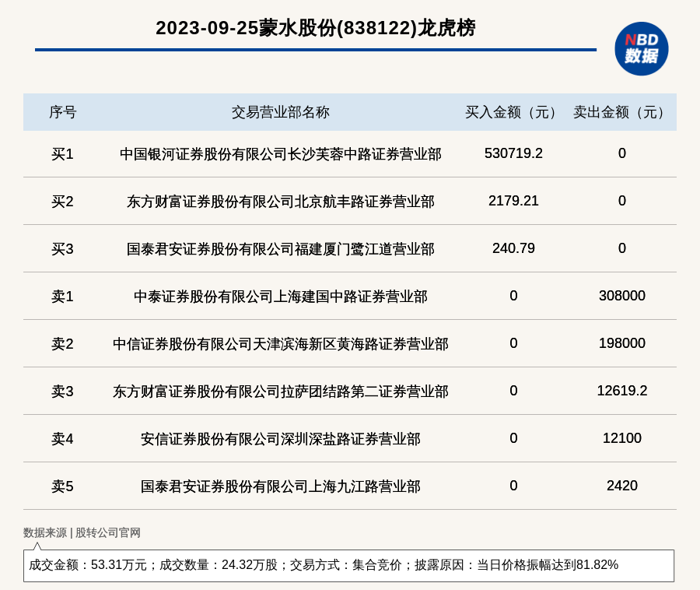Click the buy amount 0 in 卖1 row
This screenshot has width=700, height=590.
[x=513, y=295]
